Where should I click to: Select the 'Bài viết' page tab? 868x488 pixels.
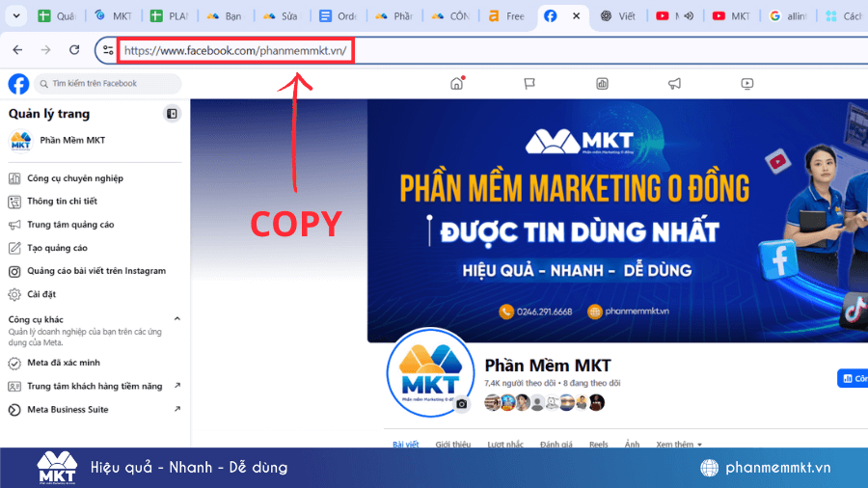coord(405,444)
